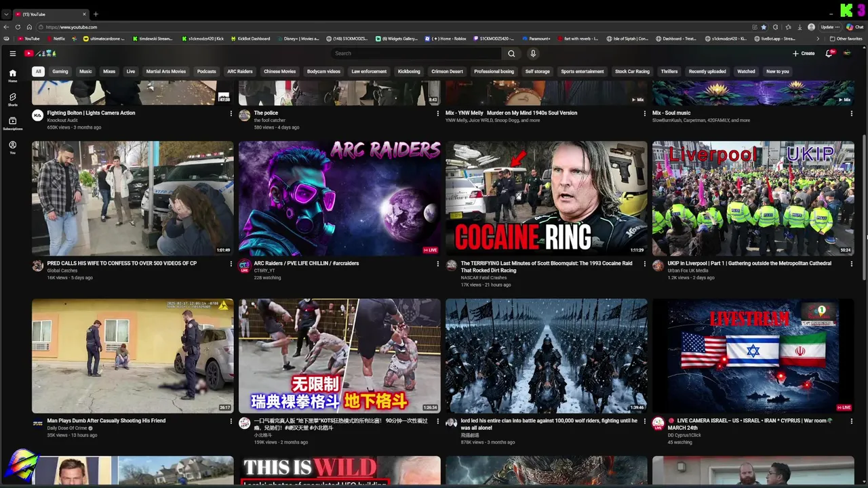The height and width of the screenshot is (488, 868).
Task: Select the Gaming filter chip
Action: [60, 71]
